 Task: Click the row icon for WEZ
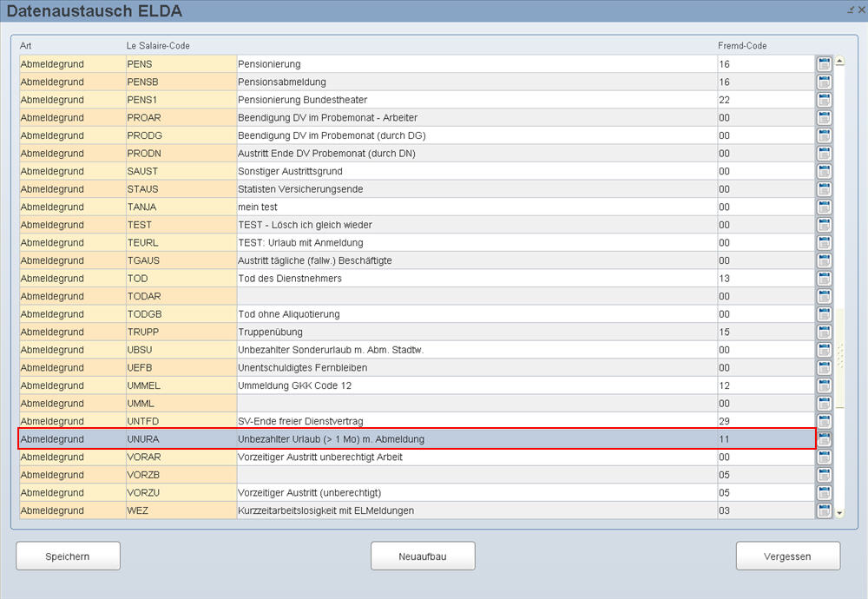click(824, 510)
